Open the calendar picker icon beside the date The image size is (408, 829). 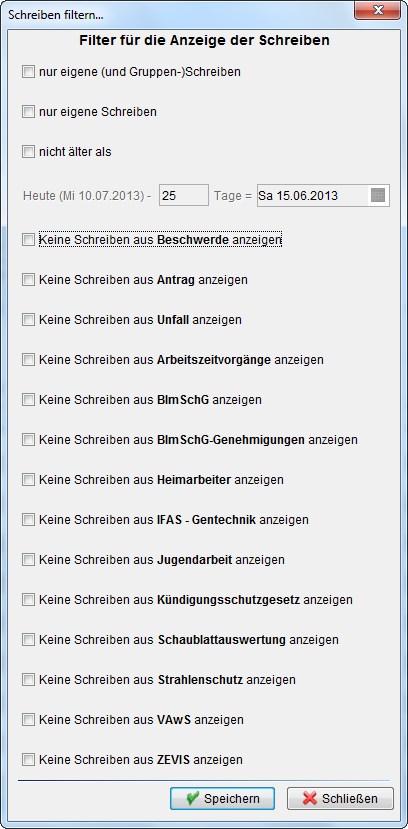click(x=378, y=196)
